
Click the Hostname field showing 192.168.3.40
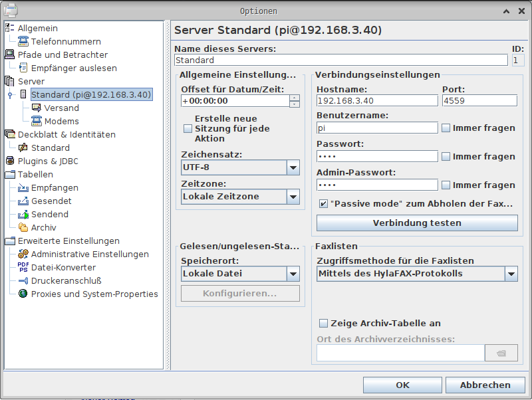point(377,101)
